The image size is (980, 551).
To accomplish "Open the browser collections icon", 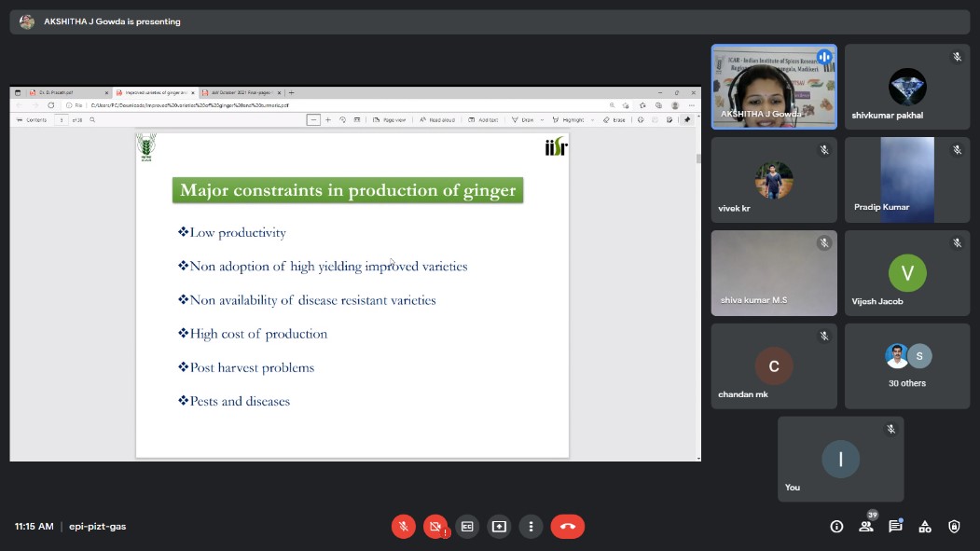I will tap(658, 105).
